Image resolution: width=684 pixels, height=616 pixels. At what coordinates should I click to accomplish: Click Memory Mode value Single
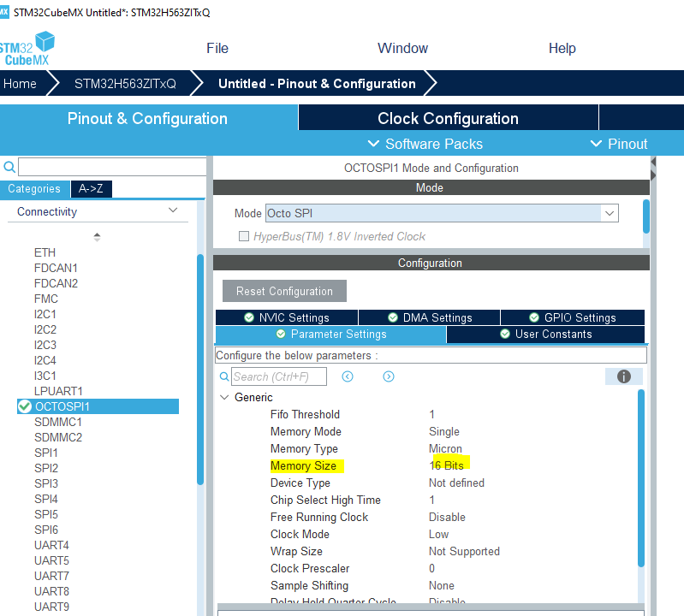(444, 431)
